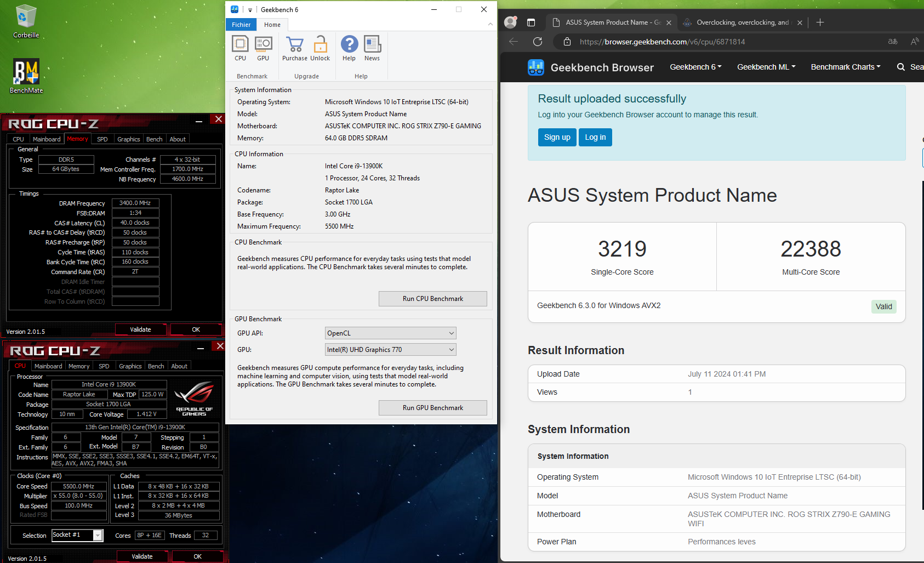Open the browser profile avatar
Screen dimensions: 924x563
[x=510, y=22]
